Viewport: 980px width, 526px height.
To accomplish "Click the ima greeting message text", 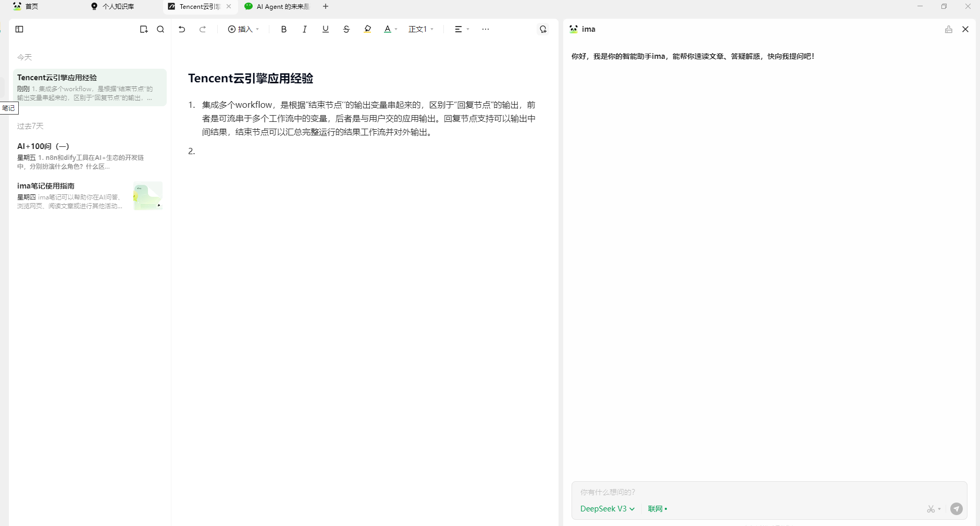I will coord(693,56).
